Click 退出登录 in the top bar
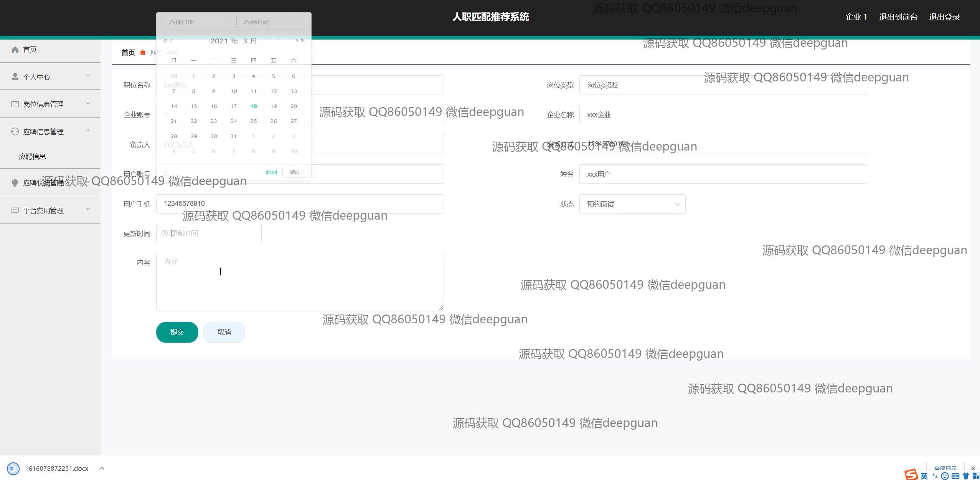This screenshot has width=980, height=480. [x=944, y=17]
